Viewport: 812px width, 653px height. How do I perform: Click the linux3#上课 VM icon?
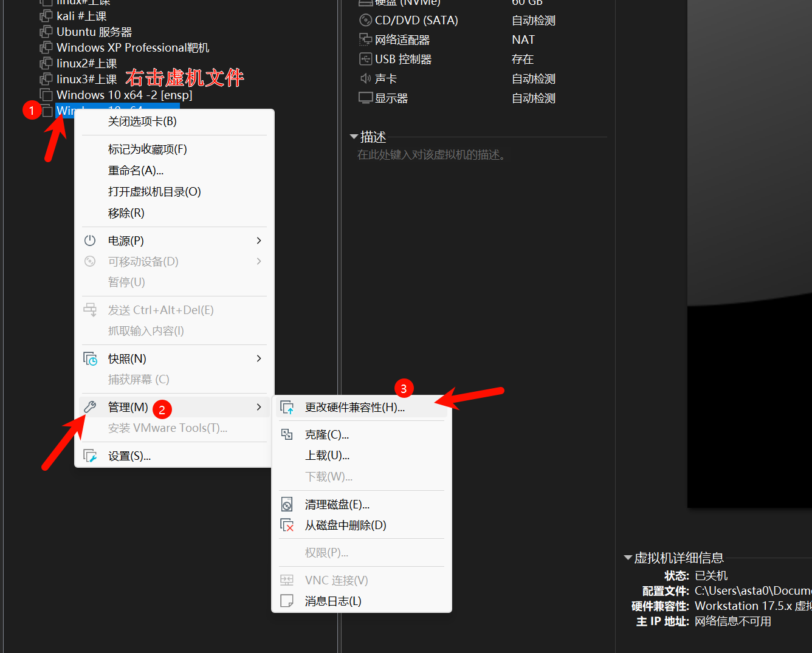click(x=46, y=79)
